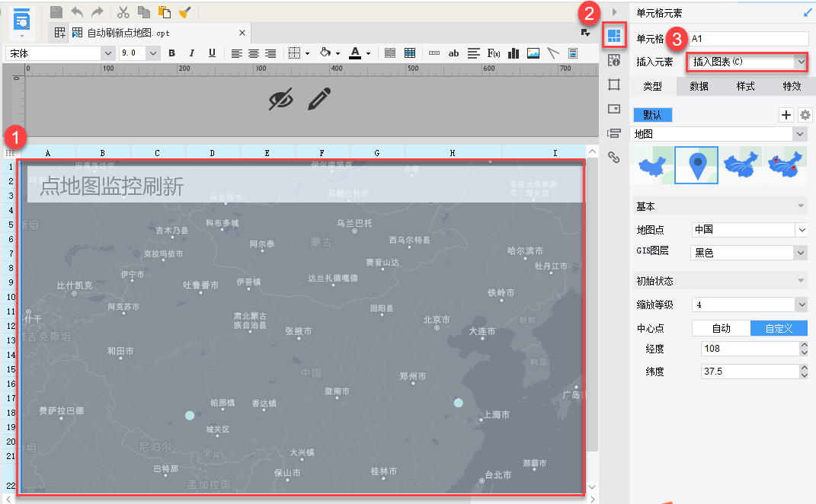
Task: Click the cut scissors icon
Action: pyautogui.click(x=122, y=12)
